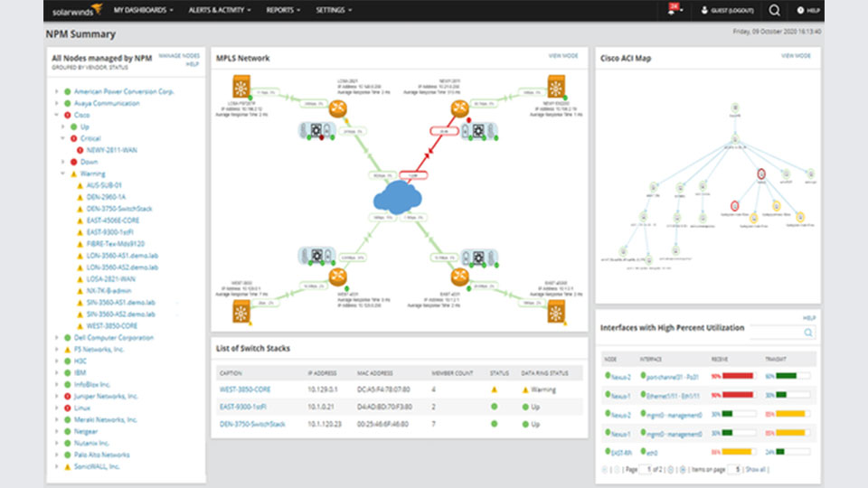Click red receive bar for port-channel31 interface
The image size is (868, 488).
point(738,376)
